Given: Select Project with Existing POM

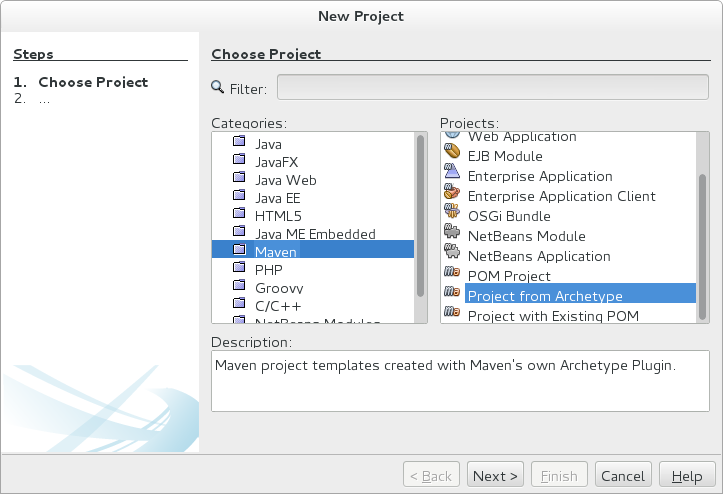Looking at the screenshot, I should [x=553, y=316].
